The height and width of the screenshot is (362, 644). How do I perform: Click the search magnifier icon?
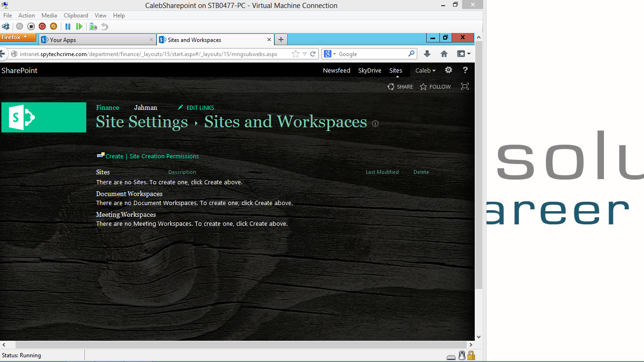[412, 54]
